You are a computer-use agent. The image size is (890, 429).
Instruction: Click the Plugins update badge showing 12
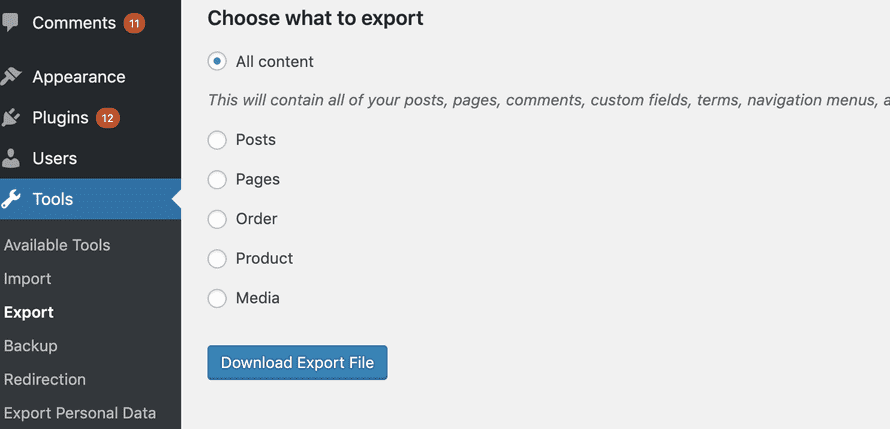(107, 118)
